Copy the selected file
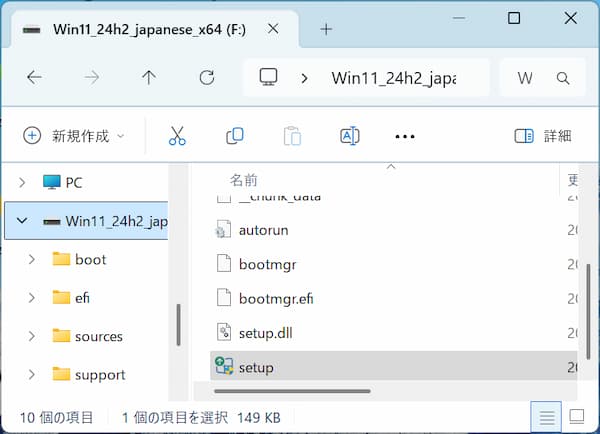This screenshot has width=600, height=434. click(235, 136)
